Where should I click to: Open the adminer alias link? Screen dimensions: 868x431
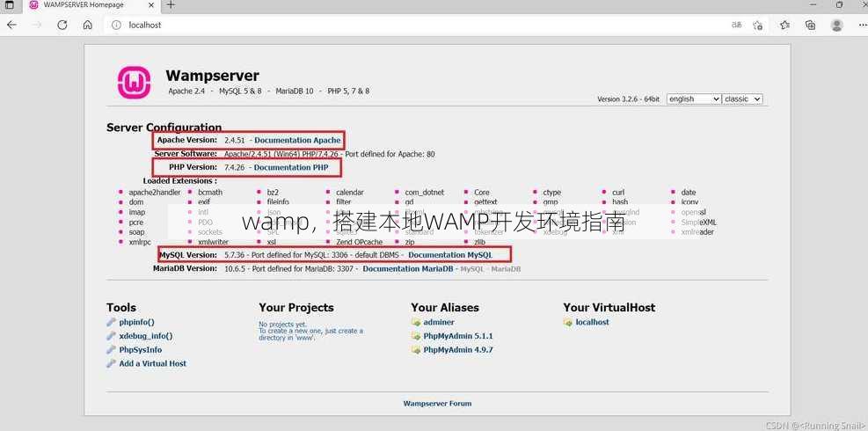(439, 322)
